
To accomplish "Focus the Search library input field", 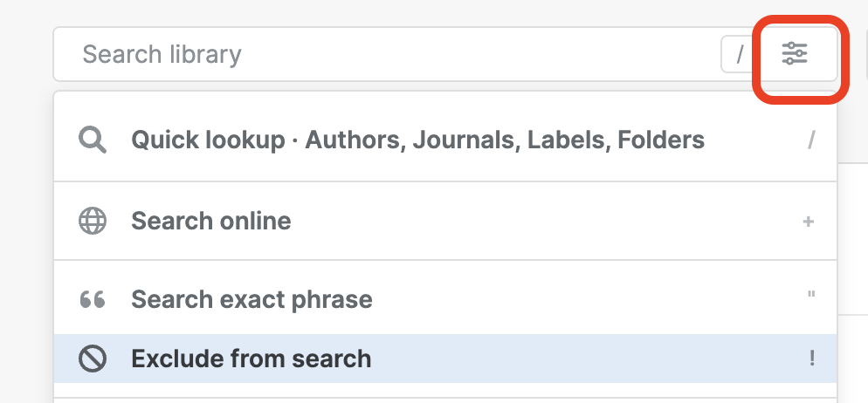I will (x=393, y=54).
